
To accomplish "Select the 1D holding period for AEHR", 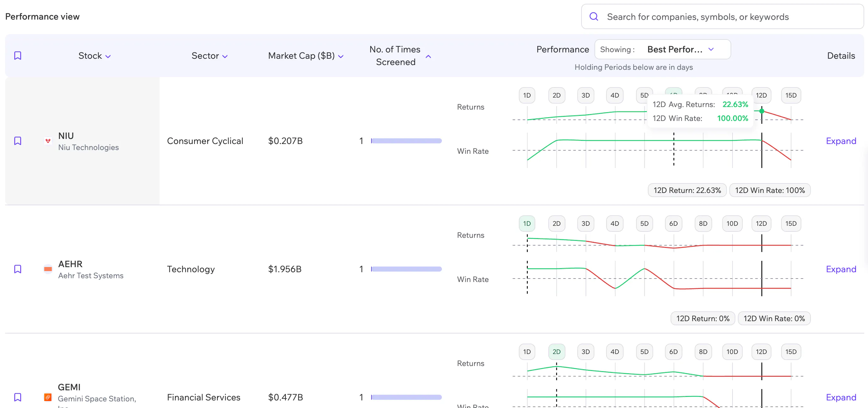I will pyautogui.click(x=527, y=223).
